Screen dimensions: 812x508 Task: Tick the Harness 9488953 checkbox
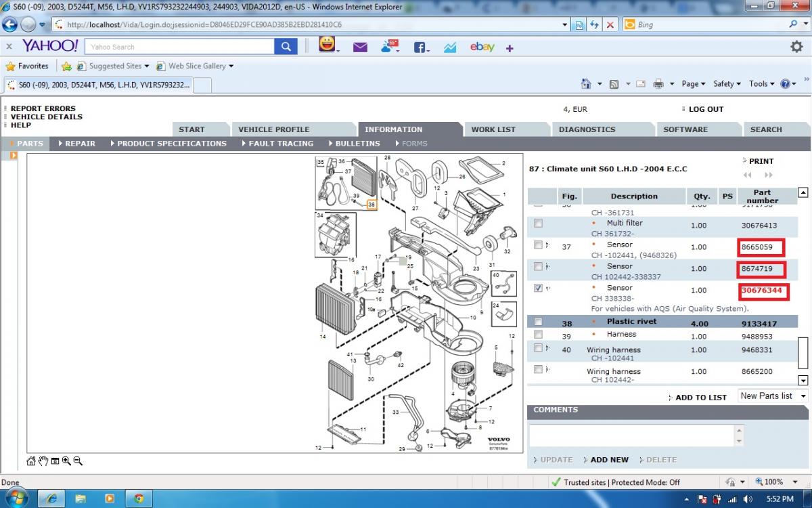click(x=538, y=335)
